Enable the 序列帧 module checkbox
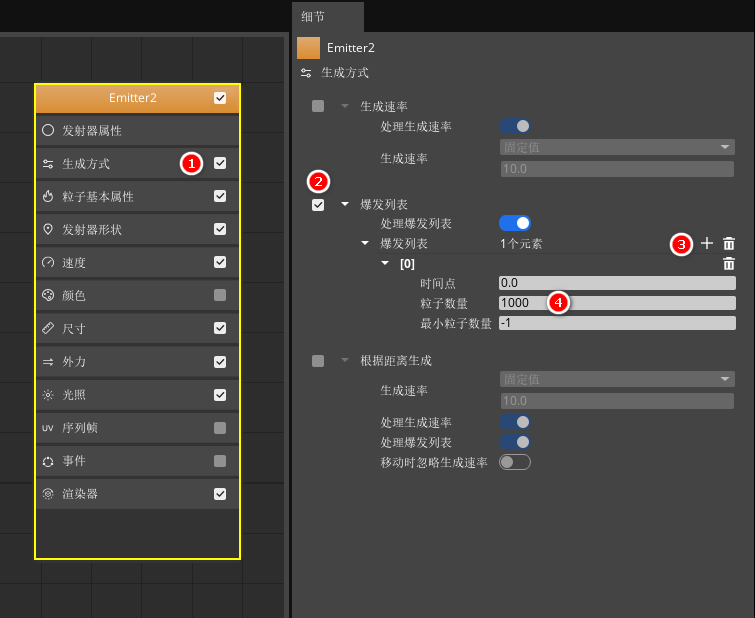 coord(220,428)
